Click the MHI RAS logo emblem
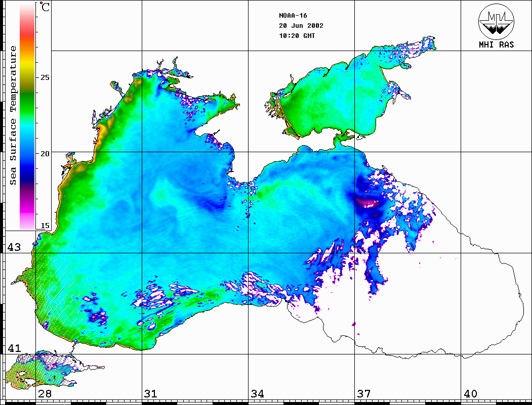Screen dimensions: 532x405 click(496, 21)
